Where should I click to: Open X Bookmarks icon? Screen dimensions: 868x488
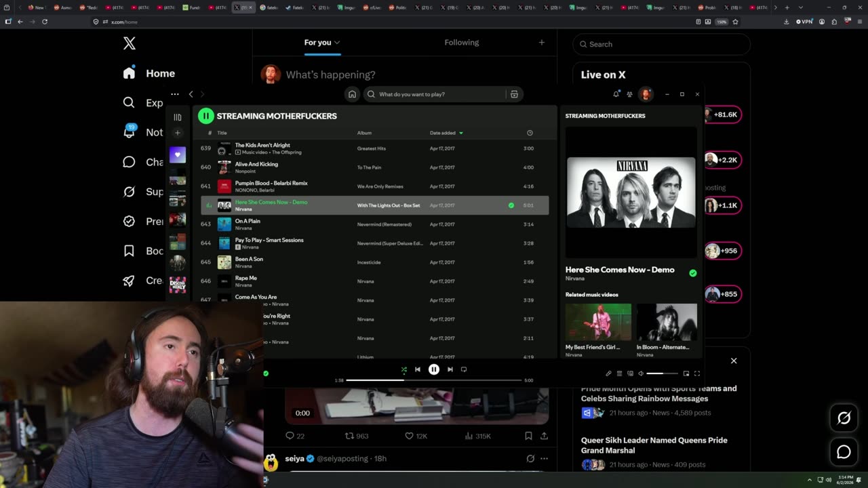129,251
